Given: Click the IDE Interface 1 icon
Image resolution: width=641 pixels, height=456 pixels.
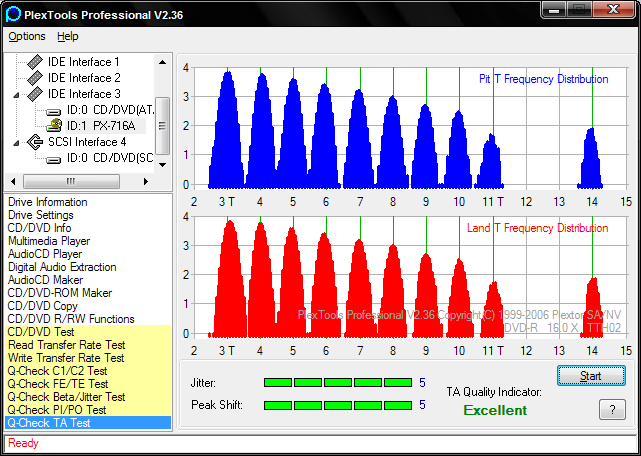Looking at the screenshot, I should click(x=35, y=62).
